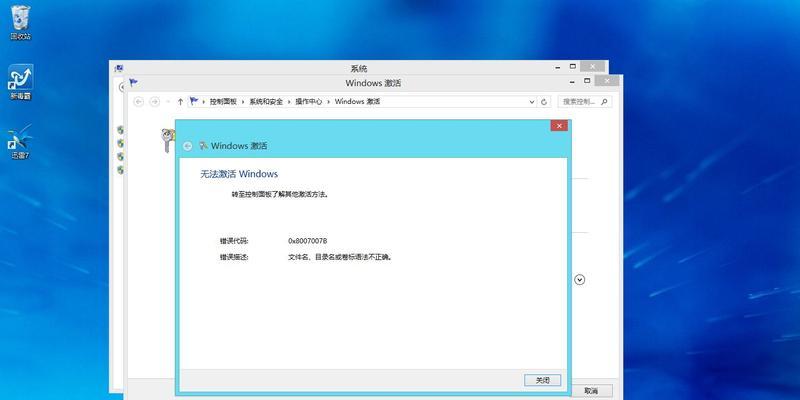The height and width of the screenshot is (400, 800).
Task: Click the 转至控制面板了解其他激活方法 text
Action: click(x=280, y=194)
